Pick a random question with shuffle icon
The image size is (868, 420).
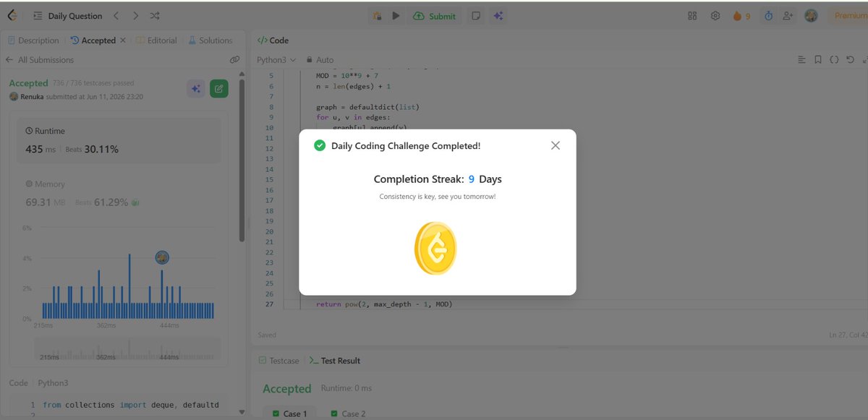pyautogui.click(x=155, y=16)
